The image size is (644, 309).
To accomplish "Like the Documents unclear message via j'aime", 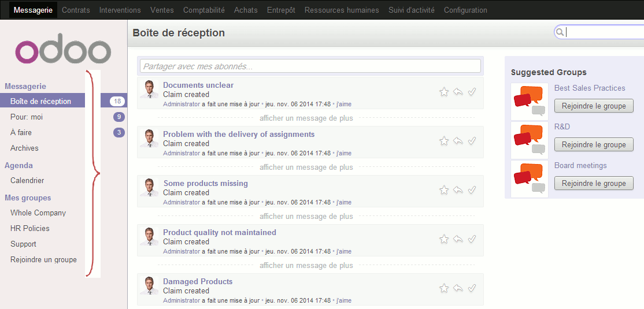I will (x=344, y=104).
